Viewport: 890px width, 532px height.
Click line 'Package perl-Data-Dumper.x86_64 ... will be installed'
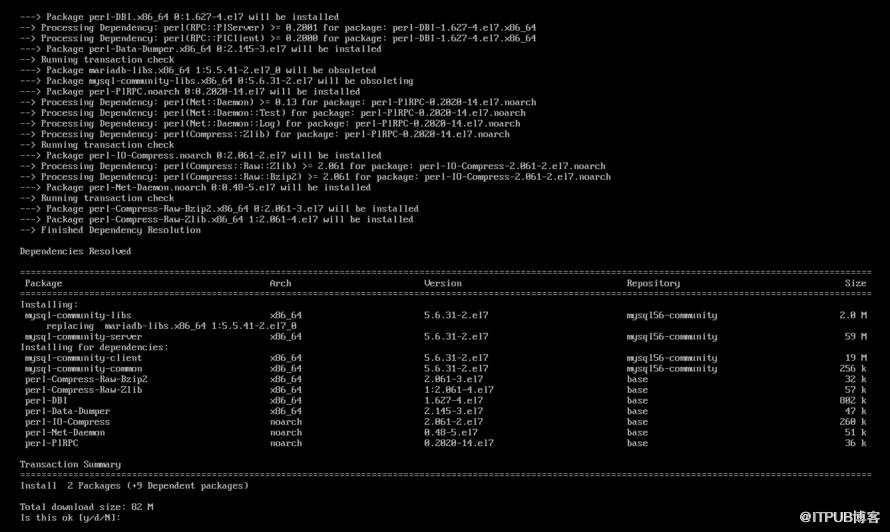[x=200, y=49]
